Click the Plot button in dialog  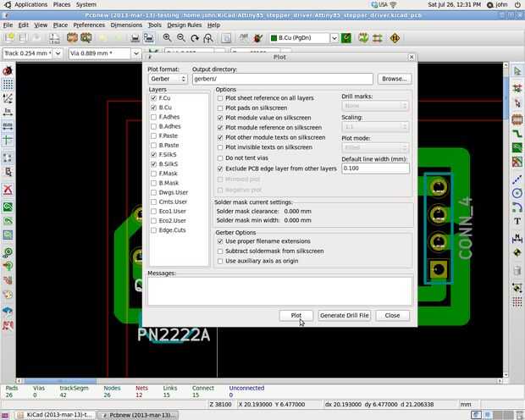click(x=296, y=316)
